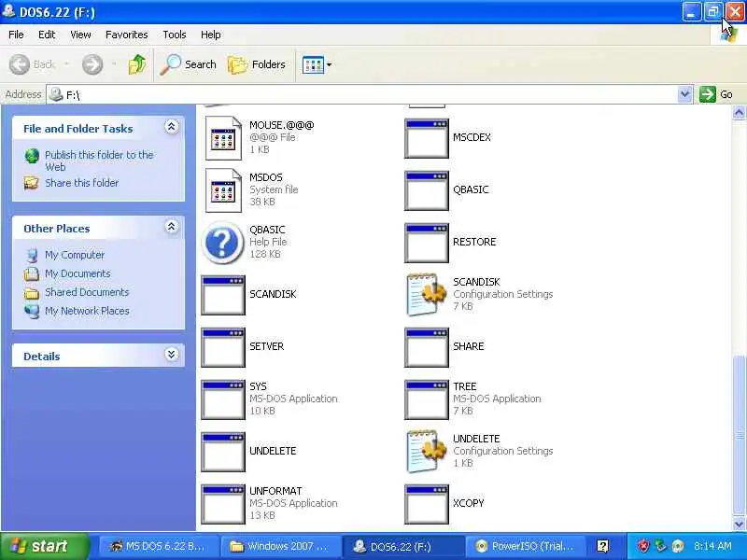This screenshot has width=747, height=560.
Task: Open the View menu
Action: click(80, 35)
